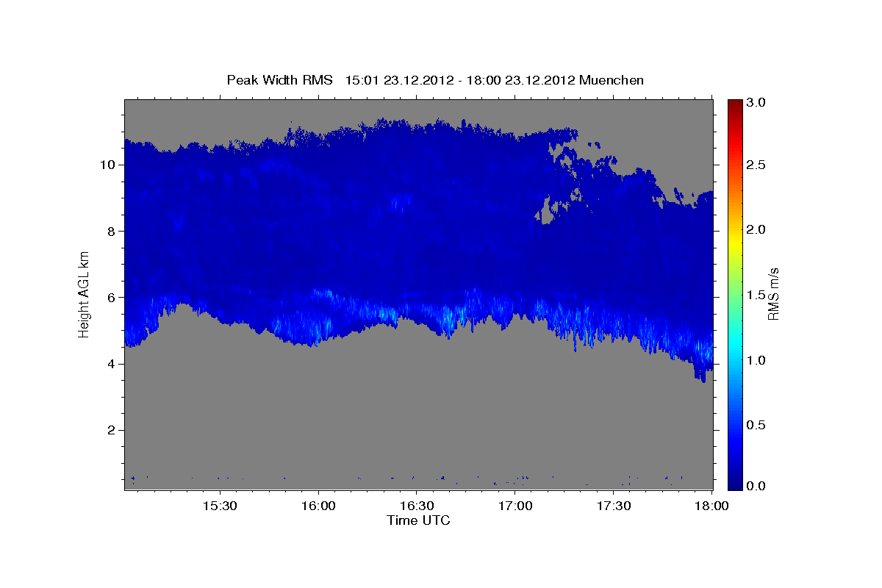This screenshot has width=882, height=588.
Task: Click the 16:30 time tick label
Action: click(x=417, y=506)
